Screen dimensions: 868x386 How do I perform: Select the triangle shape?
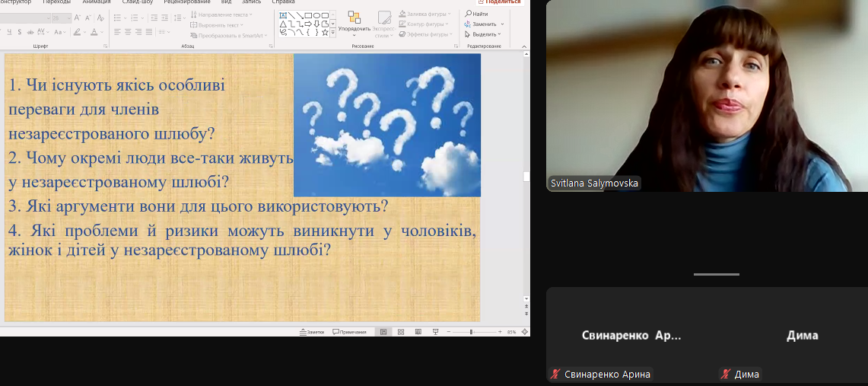coord(283,24)
